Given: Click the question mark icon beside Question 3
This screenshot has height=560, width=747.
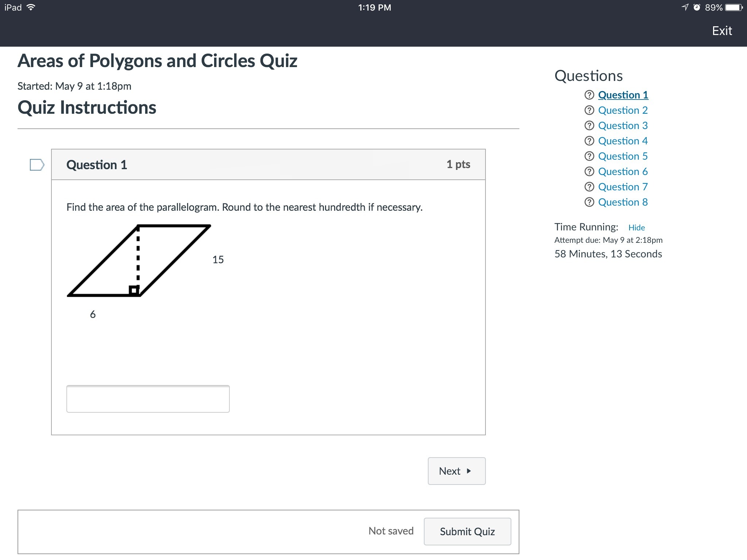Looking at the screenshot, I should [589, 126].
